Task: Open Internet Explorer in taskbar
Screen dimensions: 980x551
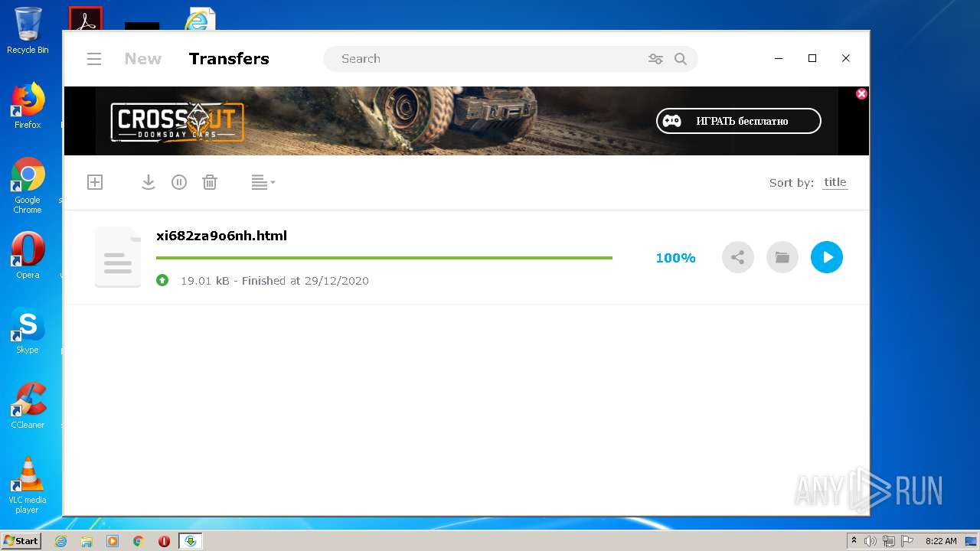Action: pos(60,541)
